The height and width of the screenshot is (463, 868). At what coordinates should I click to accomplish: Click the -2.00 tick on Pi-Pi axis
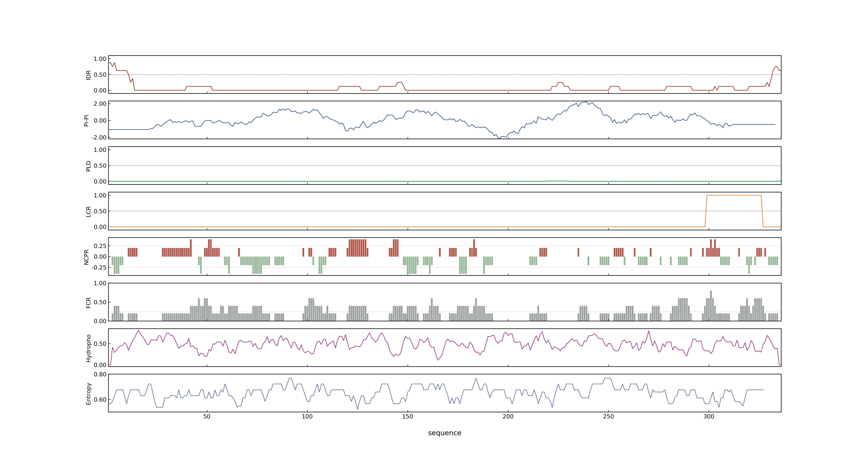(99, 138)
